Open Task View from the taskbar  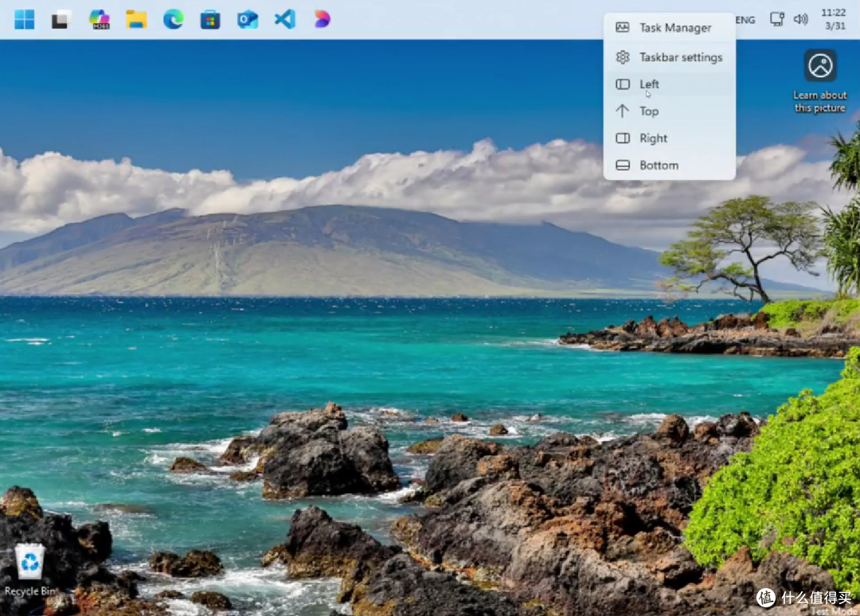click(x=61, y=20)
